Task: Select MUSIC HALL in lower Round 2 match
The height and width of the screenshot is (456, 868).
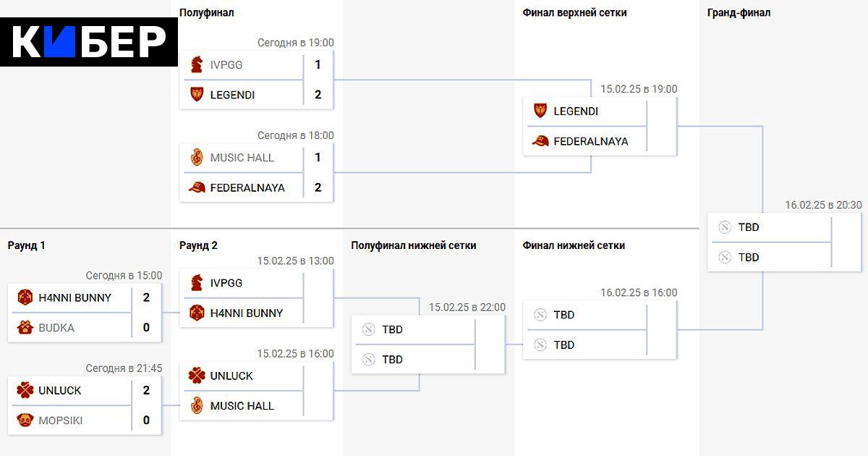Action: click(242, 406)
